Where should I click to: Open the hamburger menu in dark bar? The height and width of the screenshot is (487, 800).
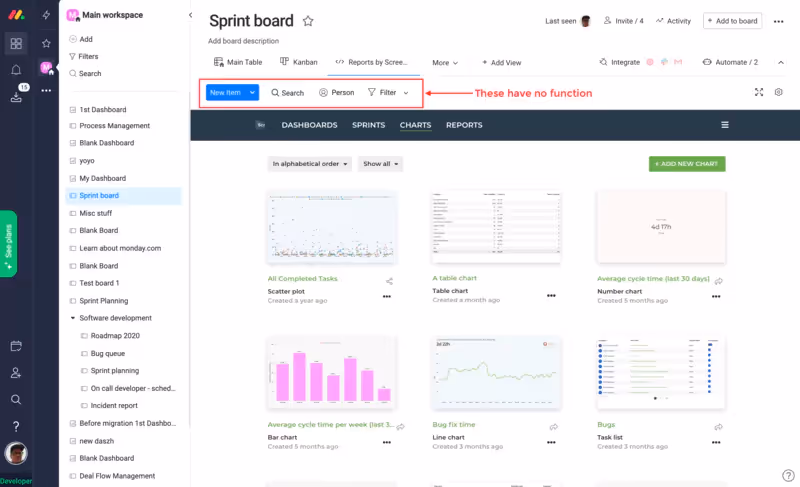coord(724,125)
